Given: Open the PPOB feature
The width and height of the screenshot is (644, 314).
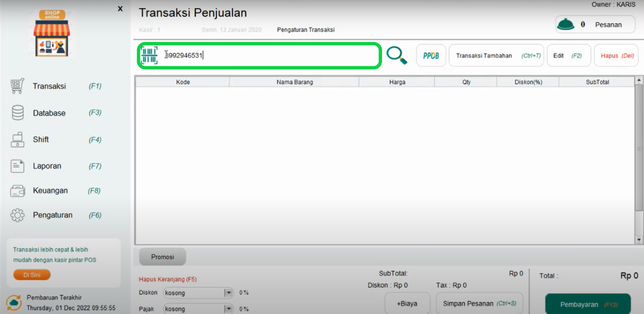Looking at the screenshot, I should (431, 55).
